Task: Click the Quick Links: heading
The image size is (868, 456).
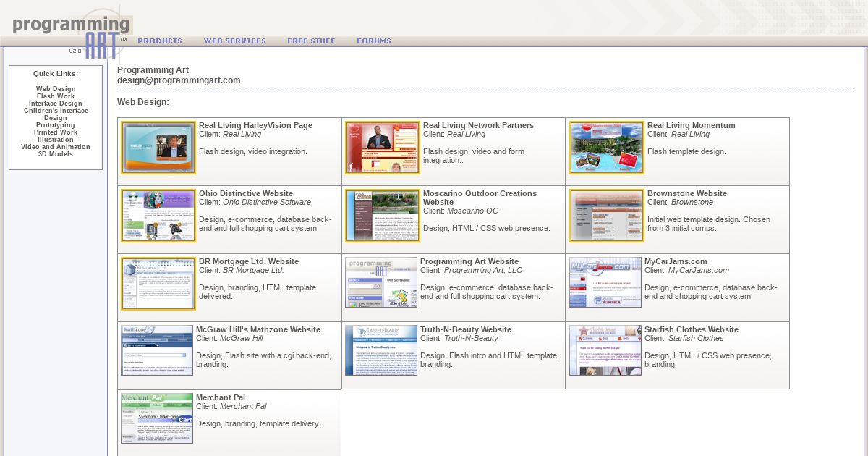Action: tap(56, 74)
